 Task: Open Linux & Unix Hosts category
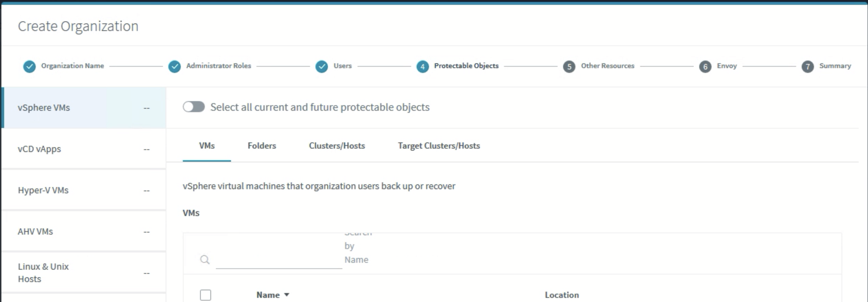tap(84, 273)
